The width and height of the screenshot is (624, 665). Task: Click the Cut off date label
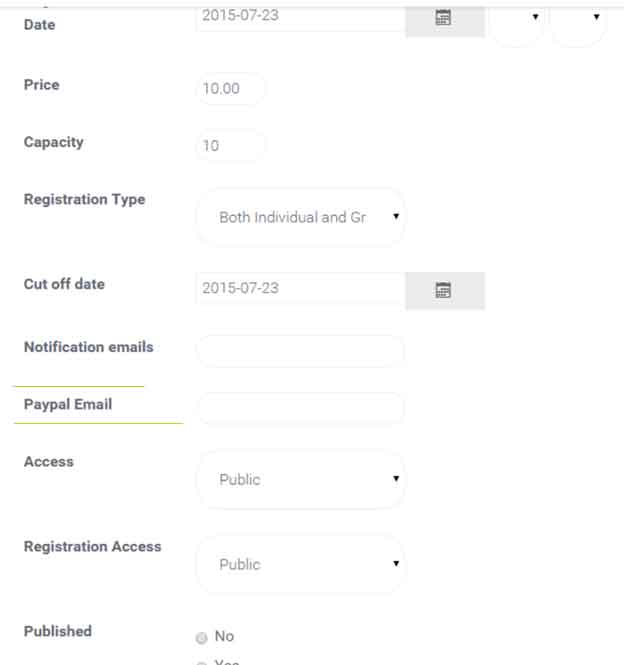(64, 284)
